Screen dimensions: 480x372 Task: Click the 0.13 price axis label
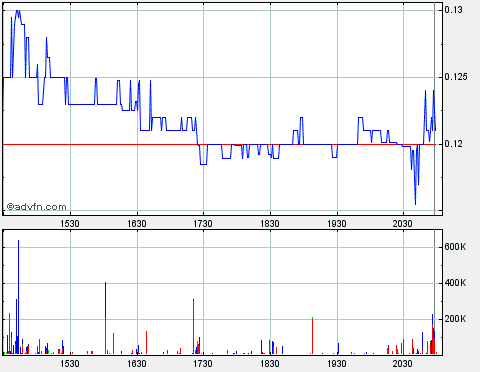[453, 10]
